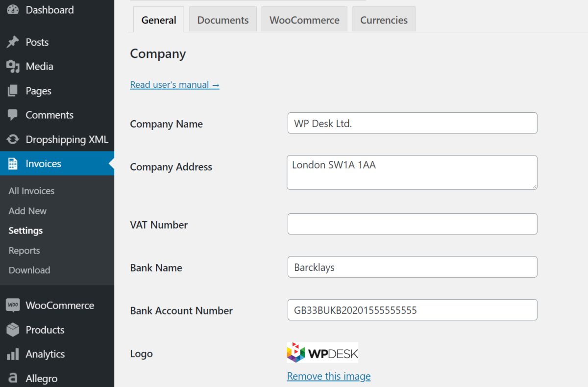Remove the WPDESK logo image
Screen dimensions: 588x387
328,376
